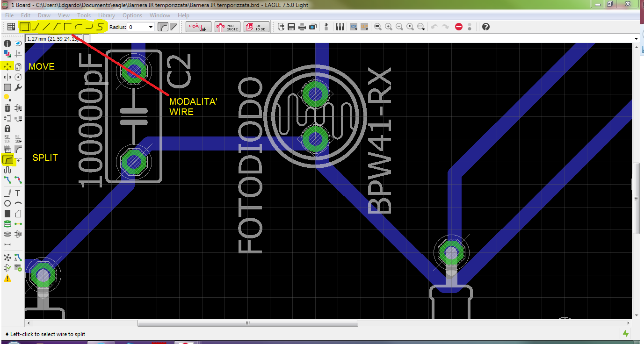Open the Library menu

pos(107,15)
